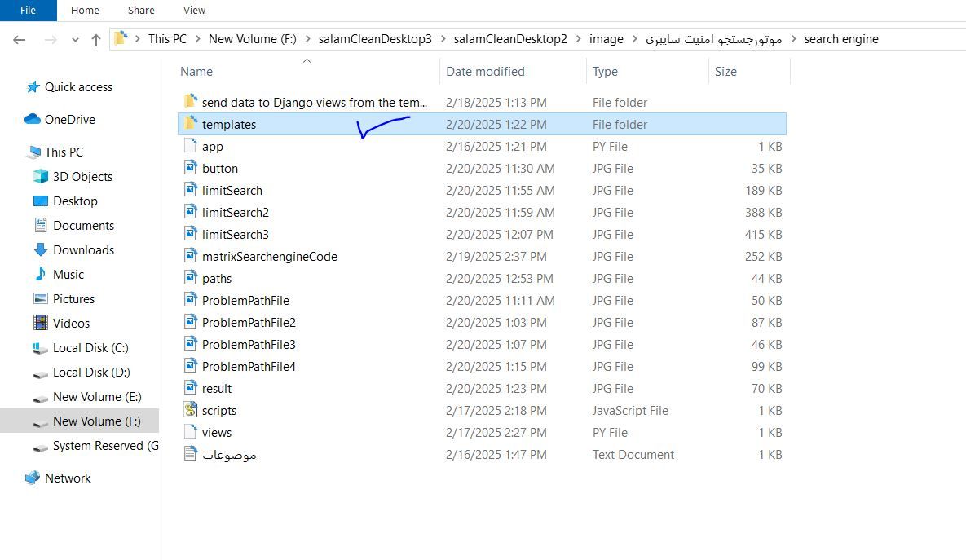Sort files by Size column header
Image resolution: width=966 pixels, height=560 pixels.
[x=726, y=72]
